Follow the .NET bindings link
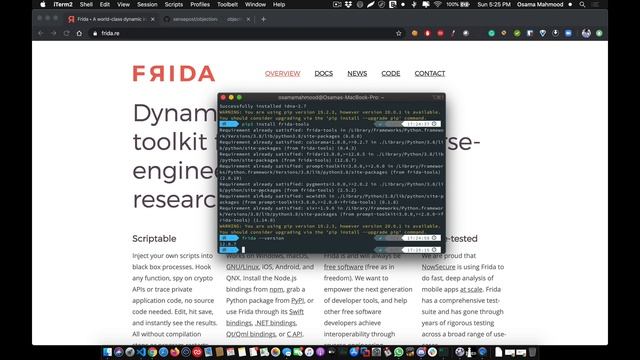Image resolution: width=640 pixels, height=360 pixels. [276, 323]
